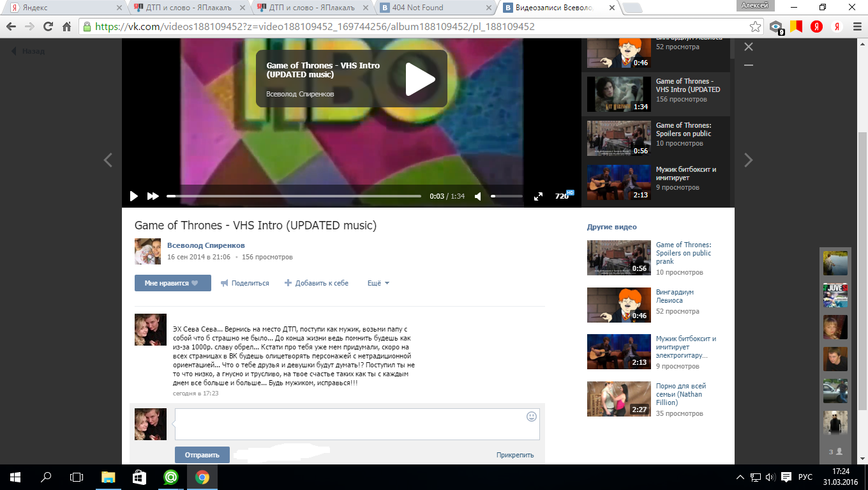Open Game of Thrones: Spoilers thumbnail under Другие видео
Viewport: 868px width, 490px height.
coord(618,257)
